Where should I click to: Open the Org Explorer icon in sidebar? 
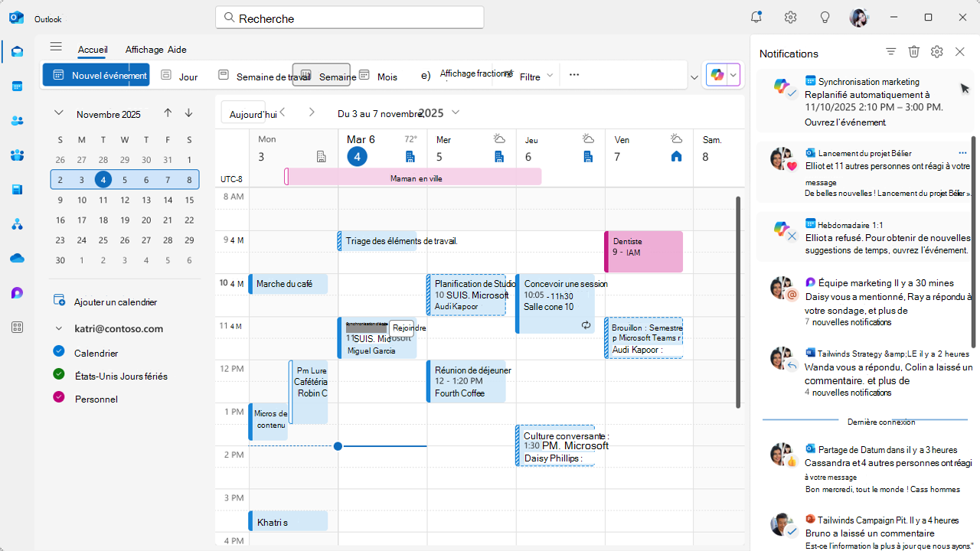[x=17, y=223]
